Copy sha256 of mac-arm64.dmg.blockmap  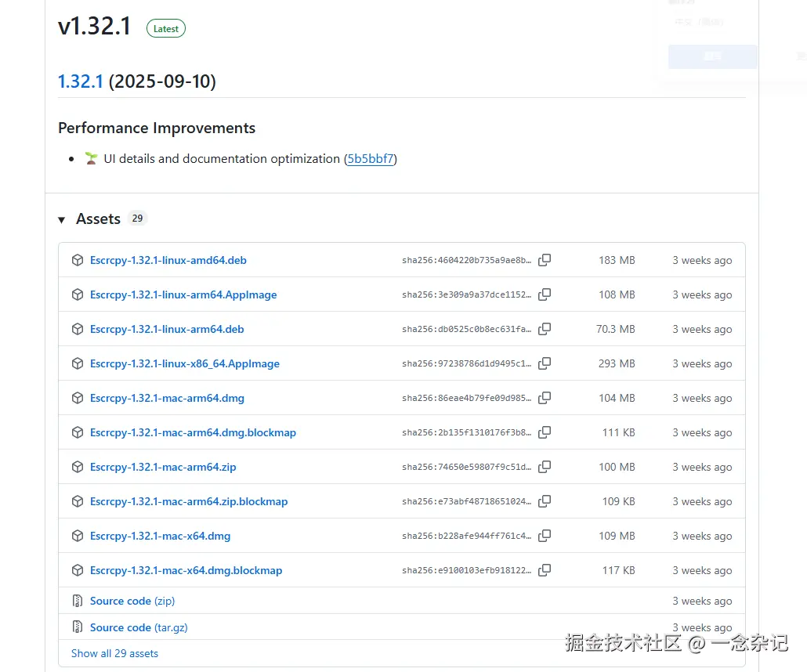pos(545,432)
